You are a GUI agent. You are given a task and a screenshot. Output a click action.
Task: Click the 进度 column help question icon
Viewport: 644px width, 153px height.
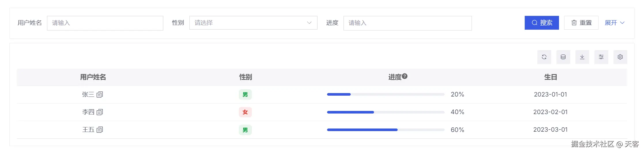(x=405, y=76)
